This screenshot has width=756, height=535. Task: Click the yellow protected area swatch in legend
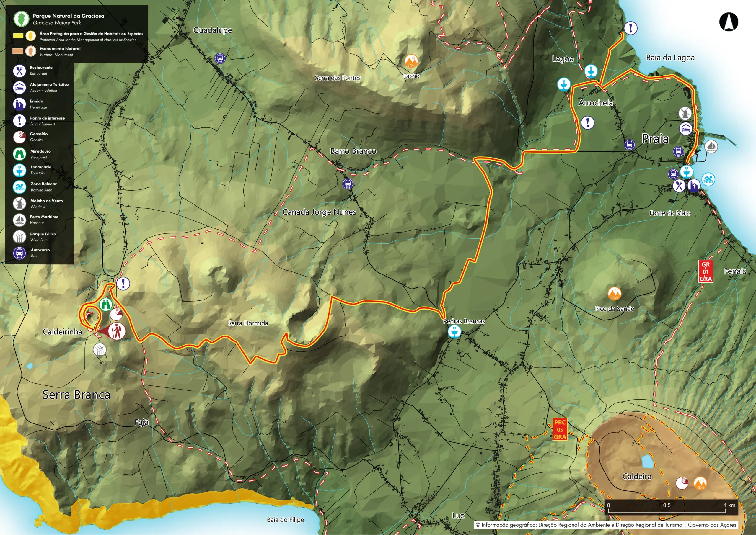click(x=18, y=36)
